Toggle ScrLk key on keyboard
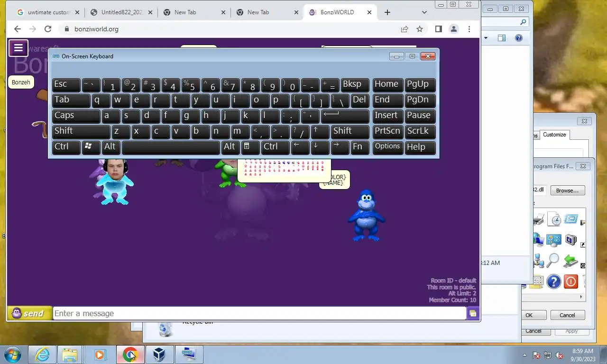Screen dimensions: 607x364 point(420,132)
